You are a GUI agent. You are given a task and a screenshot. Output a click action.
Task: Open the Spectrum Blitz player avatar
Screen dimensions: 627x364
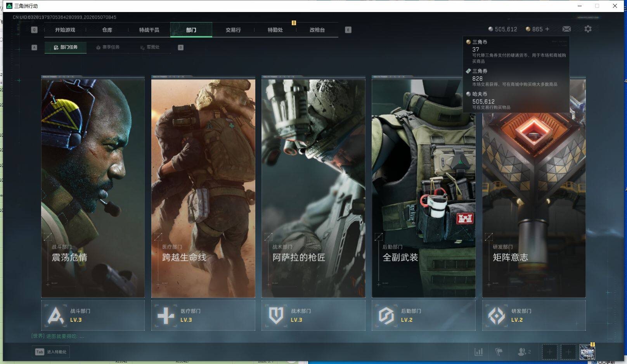587,352
